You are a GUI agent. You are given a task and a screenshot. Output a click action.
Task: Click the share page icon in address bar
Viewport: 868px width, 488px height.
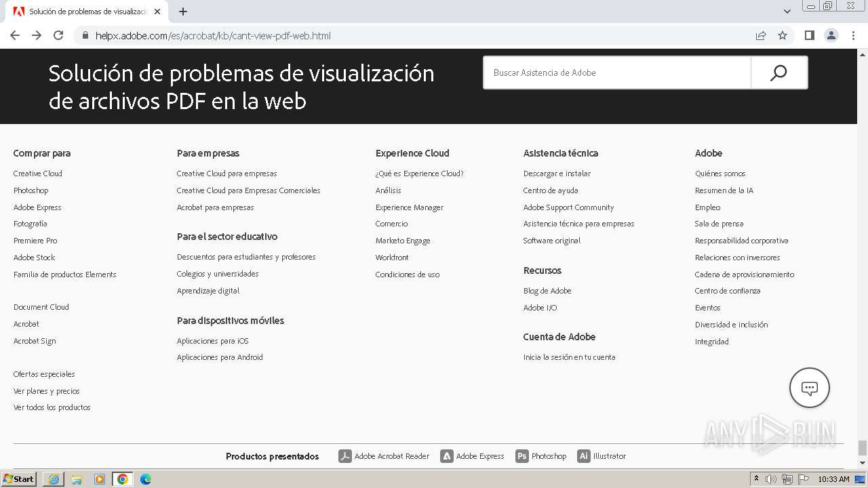click(761, 35)
